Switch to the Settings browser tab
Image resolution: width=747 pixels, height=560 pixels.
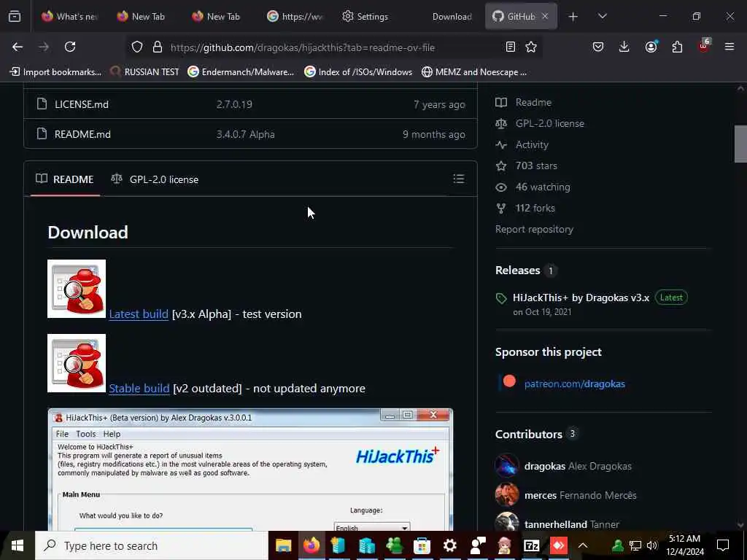(365, 17)
